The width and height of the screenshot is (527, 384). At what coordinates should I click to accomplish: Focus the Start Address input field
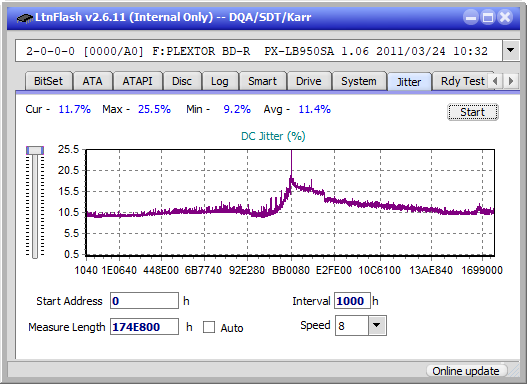point(145,301)
